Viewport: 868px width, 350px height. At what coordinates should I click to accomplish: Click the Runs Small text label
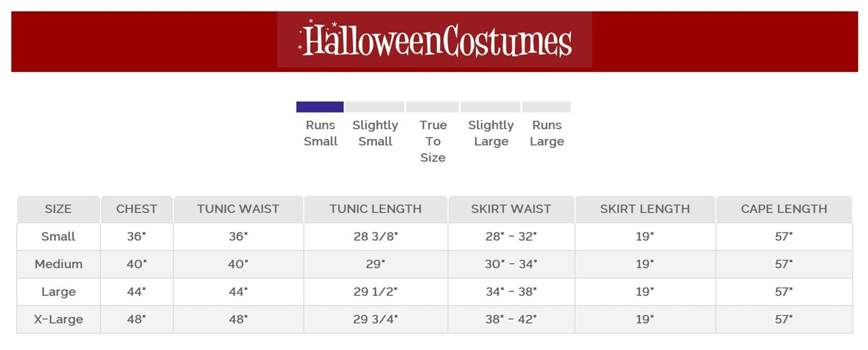pos(321,133)
